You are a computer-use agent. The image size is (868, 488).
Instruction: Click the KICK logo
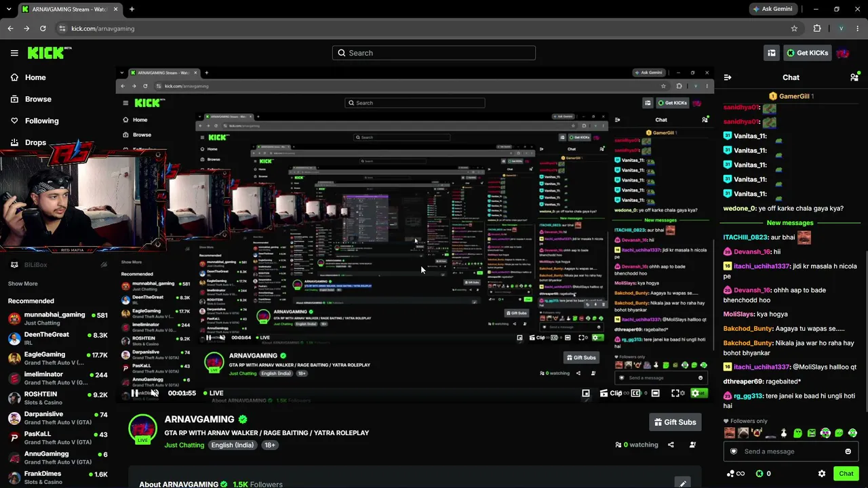(49, 53)
